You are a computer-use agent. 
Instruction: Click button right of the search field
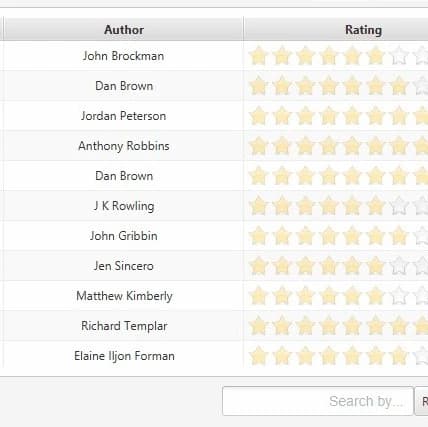[422, 401]
